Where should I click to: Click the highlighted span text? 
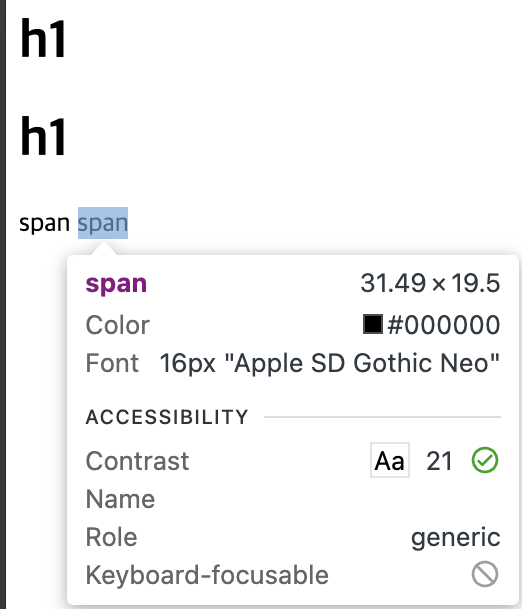click(103, 223)
